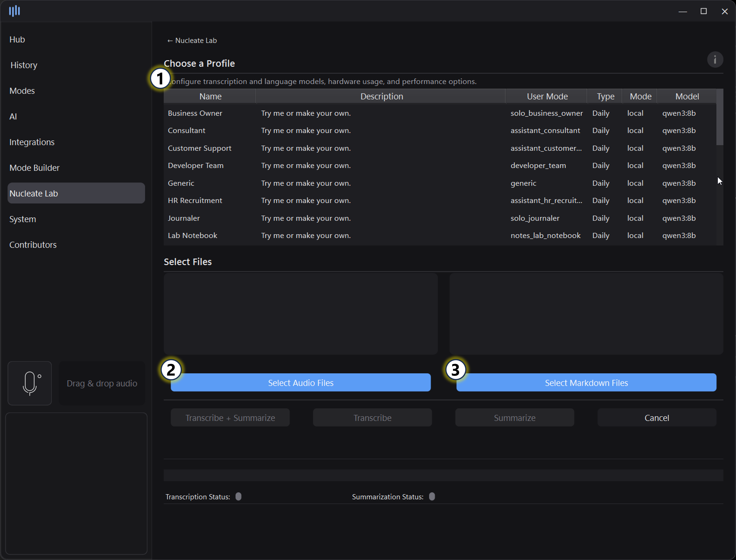Viewport: 736px width, 560px height.
Task: Click the solo_business_owner user mode cell
Action: [x=546, y=113]
